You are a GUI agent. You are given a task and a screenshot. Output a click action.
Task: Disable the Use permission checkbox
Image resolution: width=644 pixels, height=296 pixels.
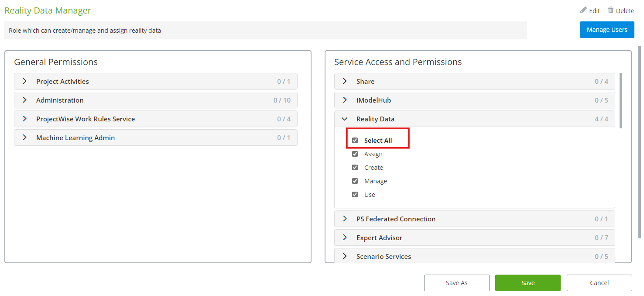(355, 195)
